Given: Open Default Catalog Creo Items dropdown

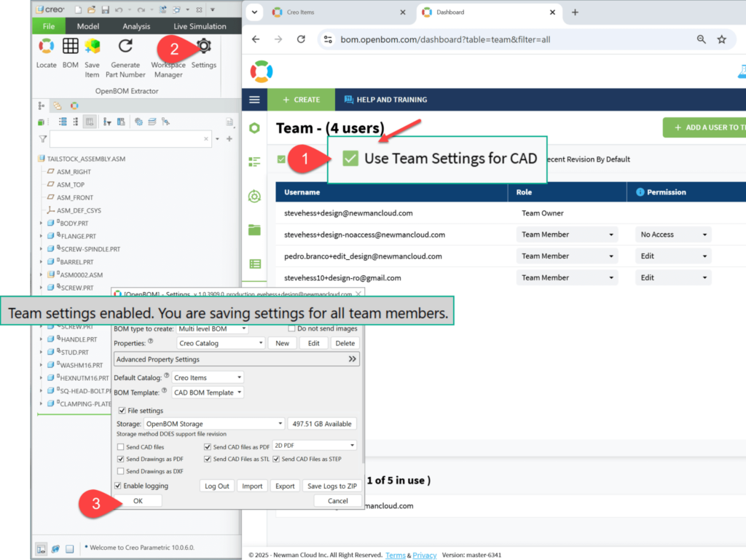Looking at the screenshot, I should [208, 377].
